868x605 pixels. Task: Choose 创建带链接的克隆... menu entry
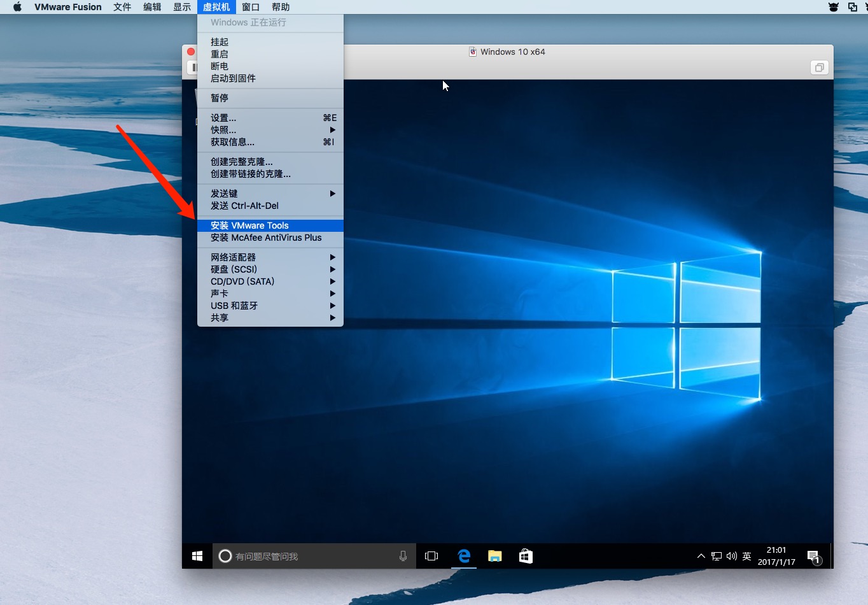[x=270, y=174]
